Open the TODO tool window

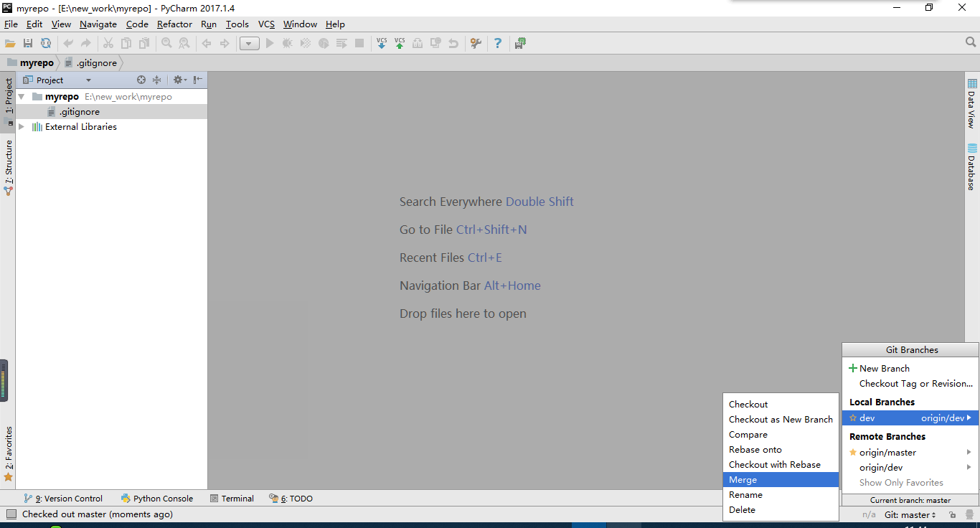[291, 499]
